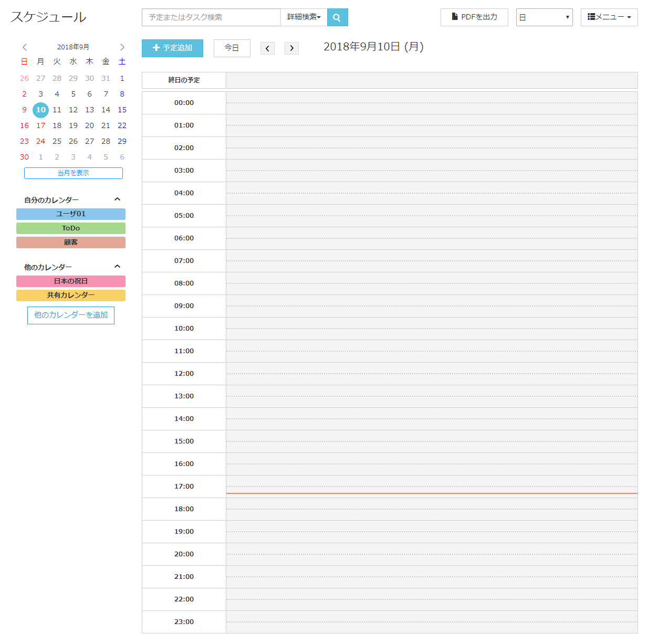The image size is (648, 644).
Task: Click 他のカレンダーを追加 button
Action: tap(71, 315)
